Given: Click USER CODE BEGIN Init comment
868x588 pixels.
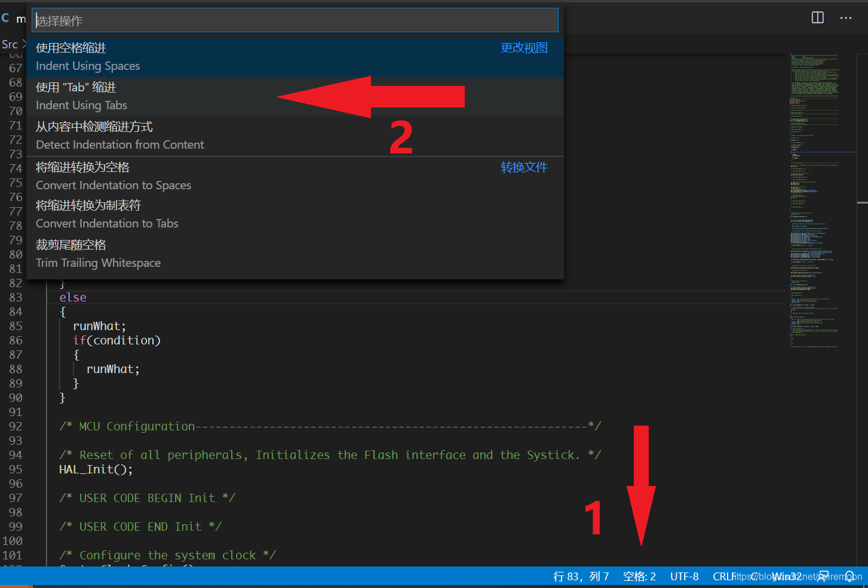Looking at the screenshot, I should (148, 498).
